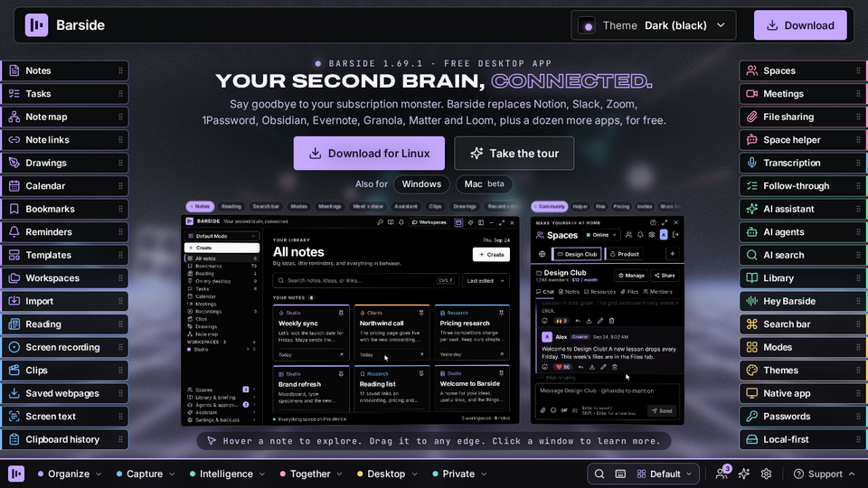Screen dimensions: 868x488
Task: Choose the Mac beta download option
Action: tap(485, 184)
